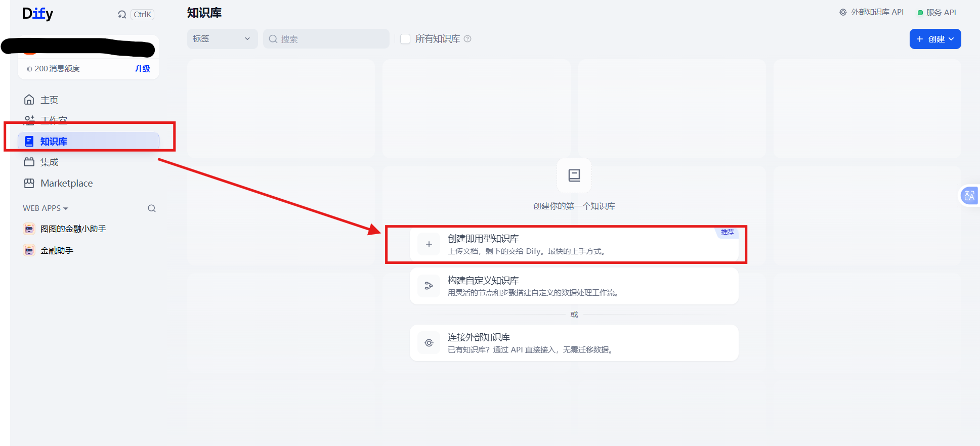Click the help icon beside 所有知识库
This screenshot has height=446, width=980.
pyautogui.click(x=467, y=39)
